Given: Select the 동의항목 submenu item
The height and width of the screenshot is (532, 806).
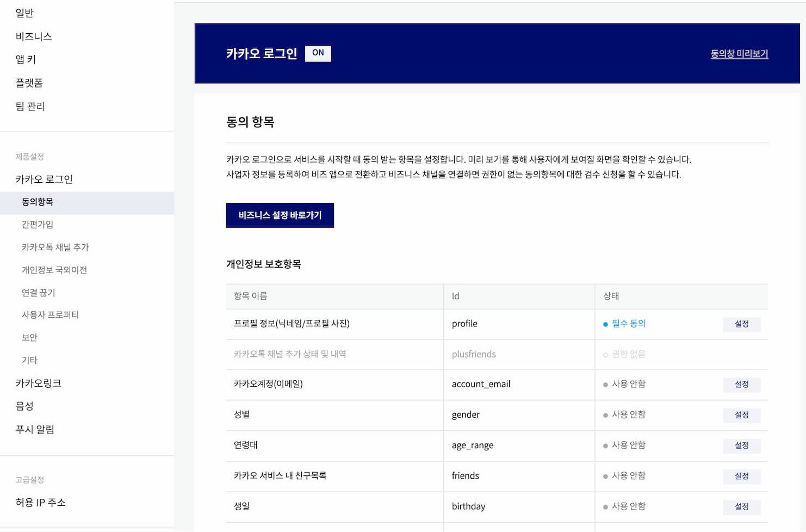Looking at the screenshot, I should pos(87,202).
